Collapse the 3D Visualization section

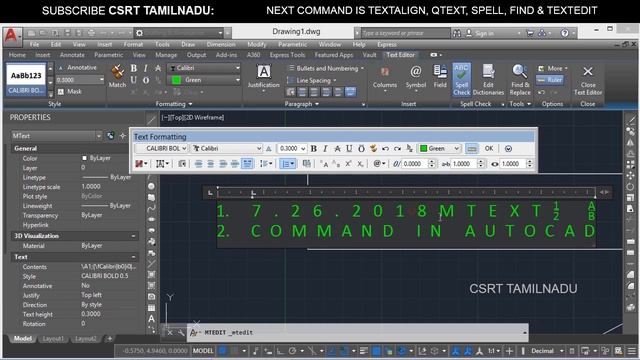click(133, 236)
